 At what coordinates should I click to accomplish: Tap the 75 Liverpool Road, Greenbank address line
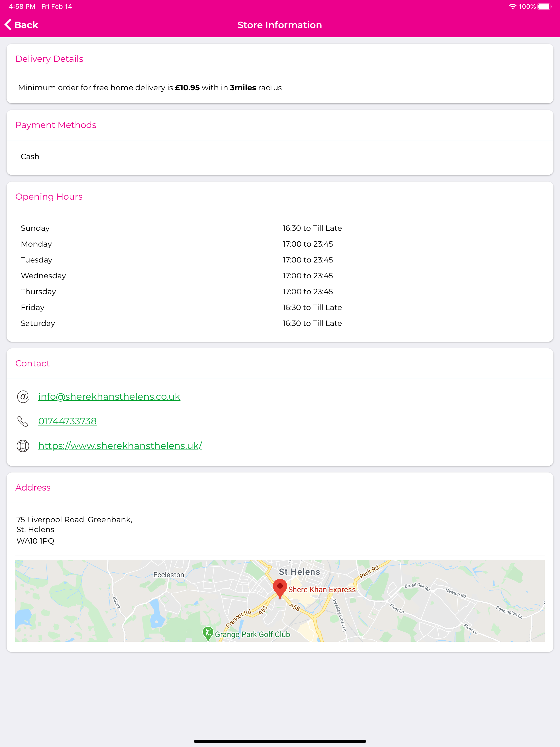click(74, 520)
